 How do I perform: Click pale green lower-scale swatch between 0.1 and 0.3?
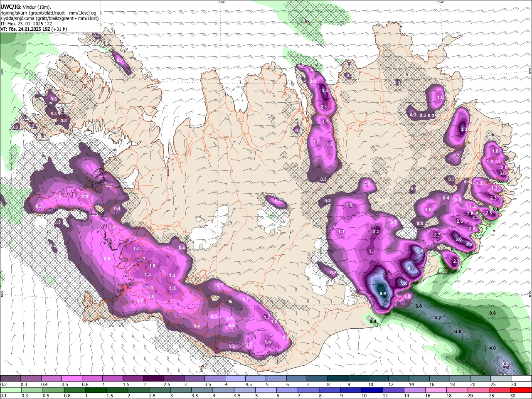(11, 390)
